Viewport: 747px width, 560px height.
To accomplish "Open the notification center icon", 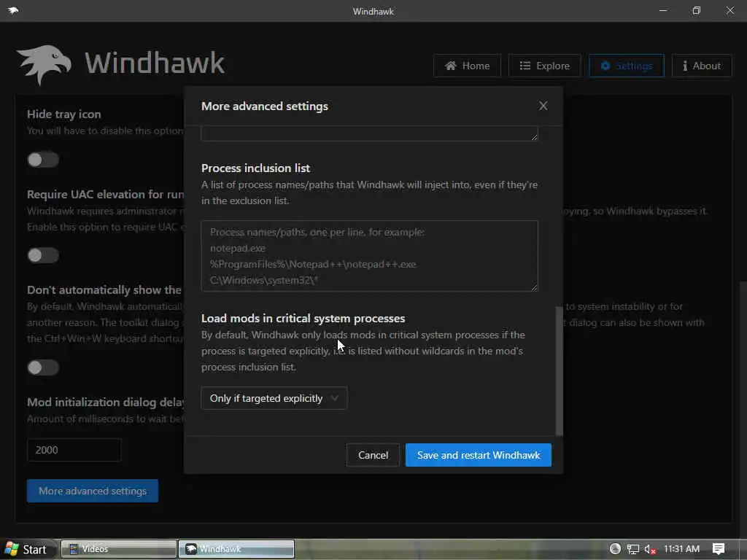I will [x=719, y=549].
